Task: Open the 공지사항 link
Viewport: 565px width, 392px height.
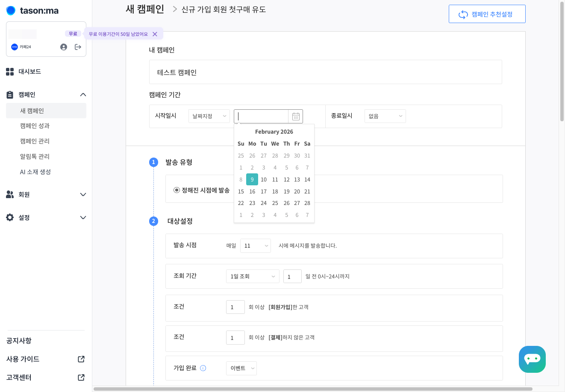Action: pyautogui.click(x=19, y=341)
